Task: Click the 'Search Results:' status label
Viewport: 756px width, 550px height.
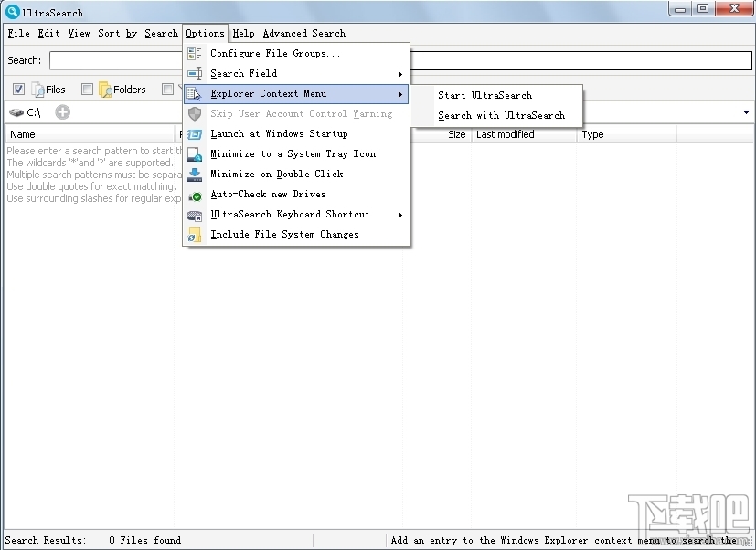Action: (46, 540)
